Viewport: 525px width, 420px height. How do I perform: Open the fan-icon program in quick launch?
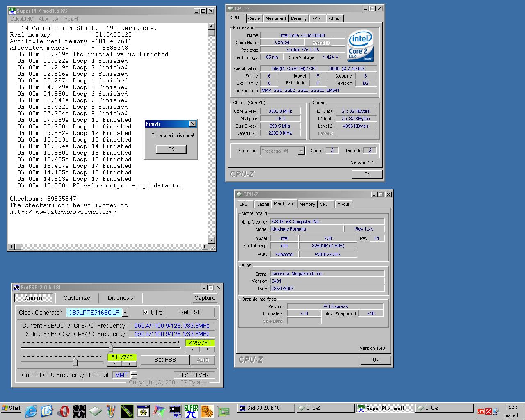point(79,411)
